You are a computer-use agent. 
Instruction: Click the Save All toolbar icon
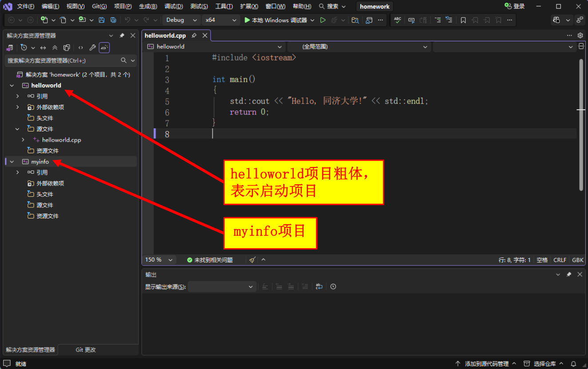tap(113, 20)
